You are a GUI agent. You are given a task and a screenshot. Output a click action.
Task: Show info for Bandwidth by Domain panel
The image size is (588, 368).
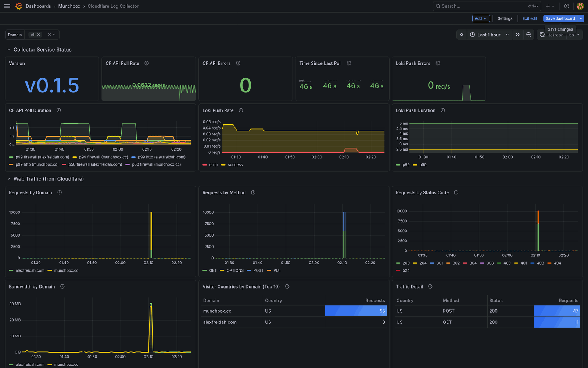pyautogui.click(x=62, y=287)
